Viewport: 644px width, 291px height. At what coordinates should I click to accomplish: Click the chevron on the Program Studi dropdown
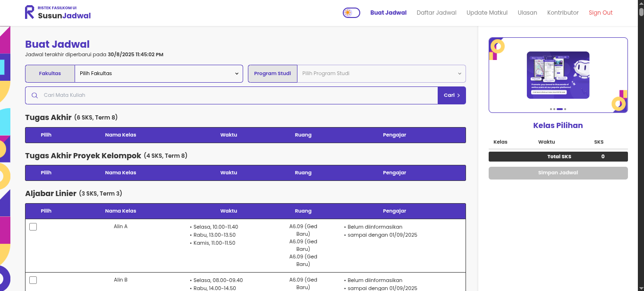[x=459, y=74]
